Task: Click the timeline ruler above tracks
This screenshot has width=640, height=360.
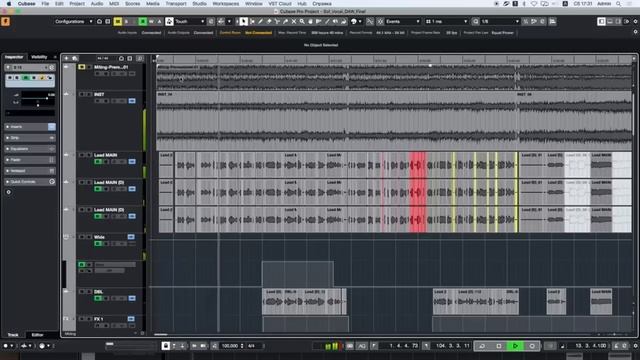Action: (394, 60)
